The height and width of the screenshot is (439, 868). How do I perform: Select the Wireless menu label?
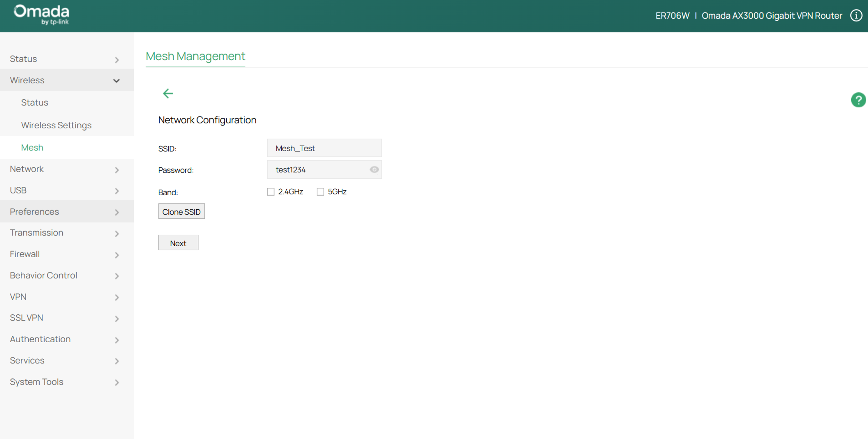(27, 80)
